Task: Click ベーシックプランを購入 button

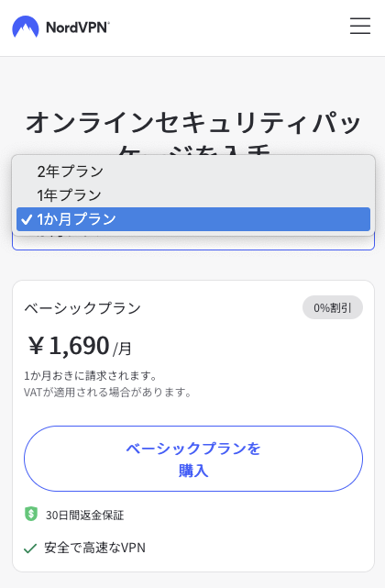Action: coord(193,459)
